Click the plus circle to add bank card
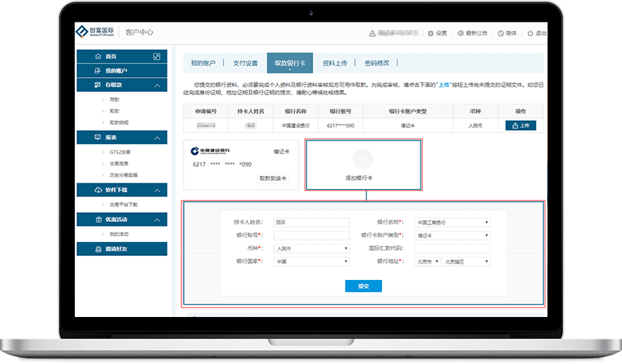The width and height of the screenshot is (622, 364). 363,159
